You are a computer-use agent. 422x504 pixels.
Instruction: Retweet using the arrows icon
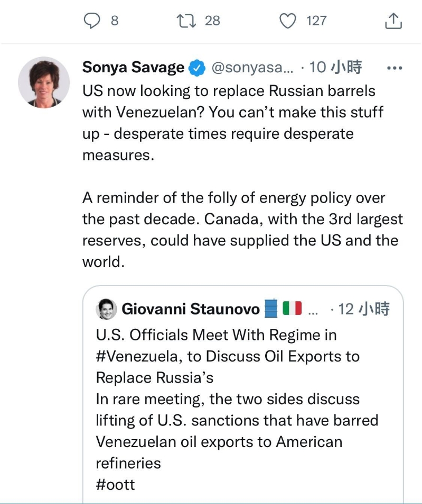(185, 21)
